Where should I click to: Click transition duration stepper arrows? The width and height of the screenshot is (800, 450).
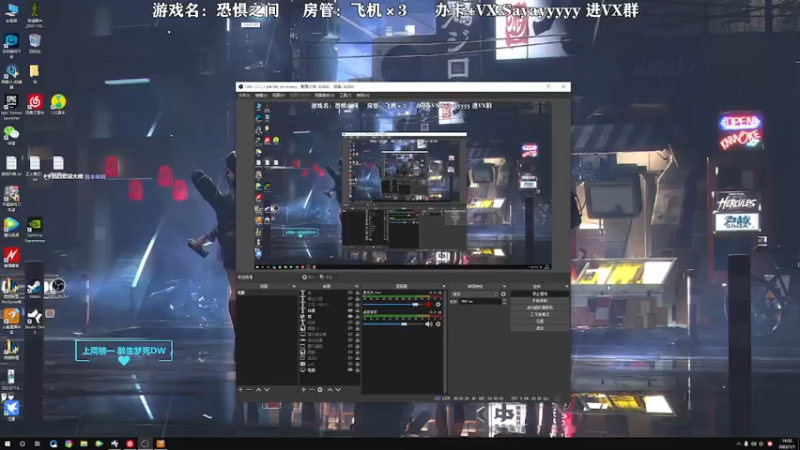pos(505,302)
